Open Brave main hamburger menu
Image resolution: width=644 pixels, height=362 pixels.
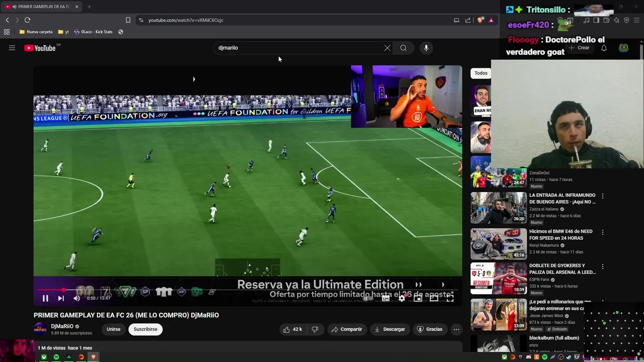pyautogui.click(x=636, y=20)
